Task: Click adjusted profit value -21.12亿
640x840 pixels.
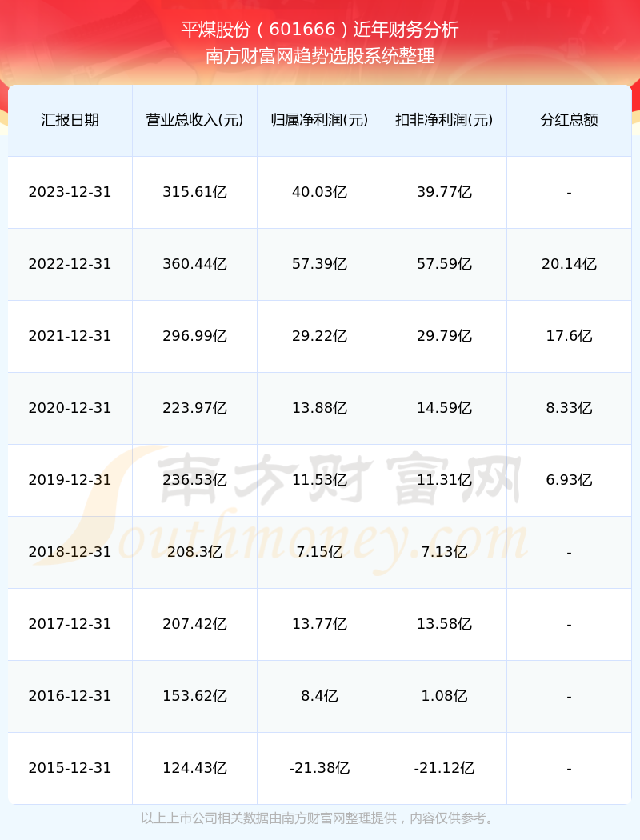Action: click(x=445, y=768)
